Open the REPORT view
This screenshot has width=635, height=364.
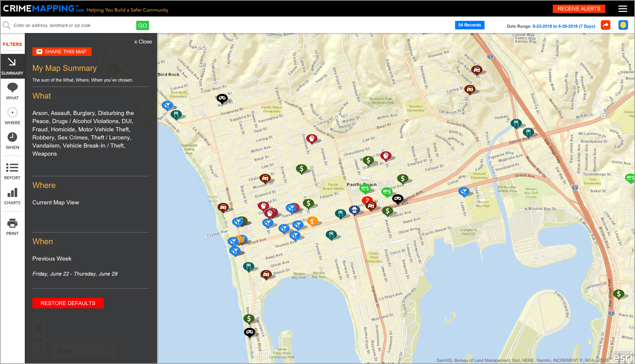point(12,171)
